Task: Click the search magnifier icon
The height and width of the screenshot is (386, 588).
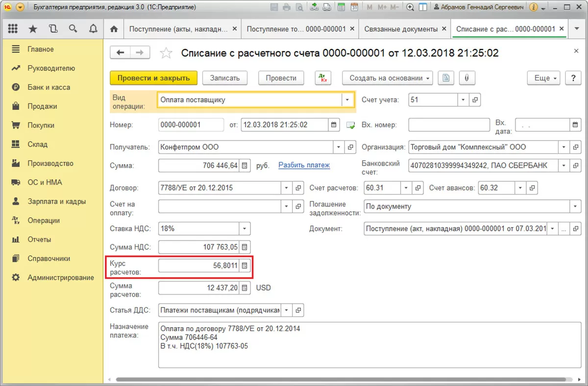Action: click(73, 29)
